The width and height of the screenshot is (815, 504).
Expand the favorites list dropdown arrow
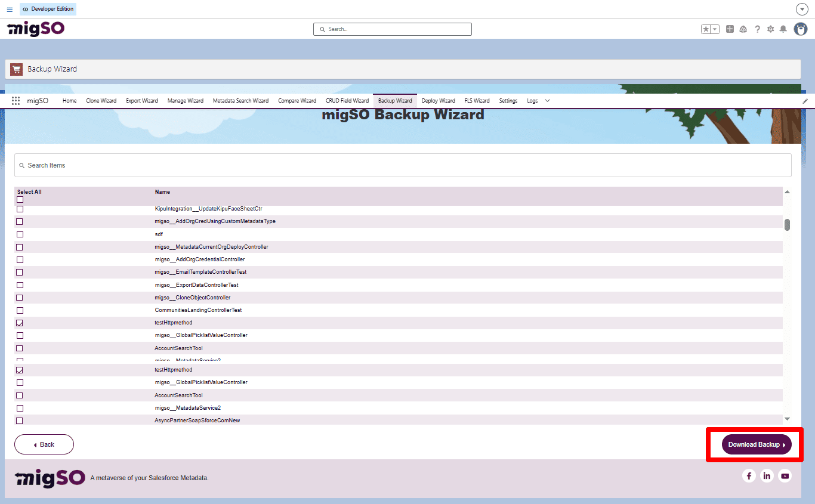point(715,29)
